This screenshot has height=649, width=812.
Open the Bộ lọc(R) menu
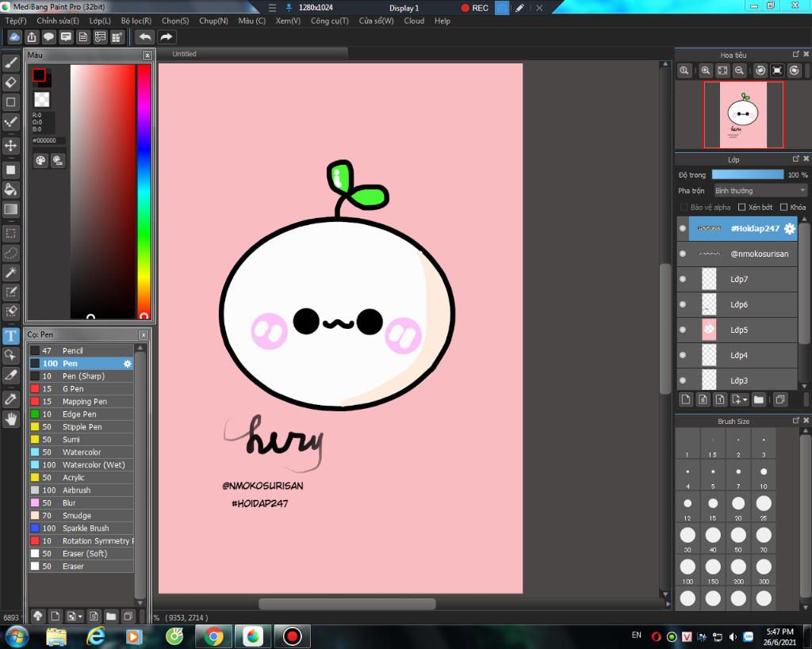point(136,21)
